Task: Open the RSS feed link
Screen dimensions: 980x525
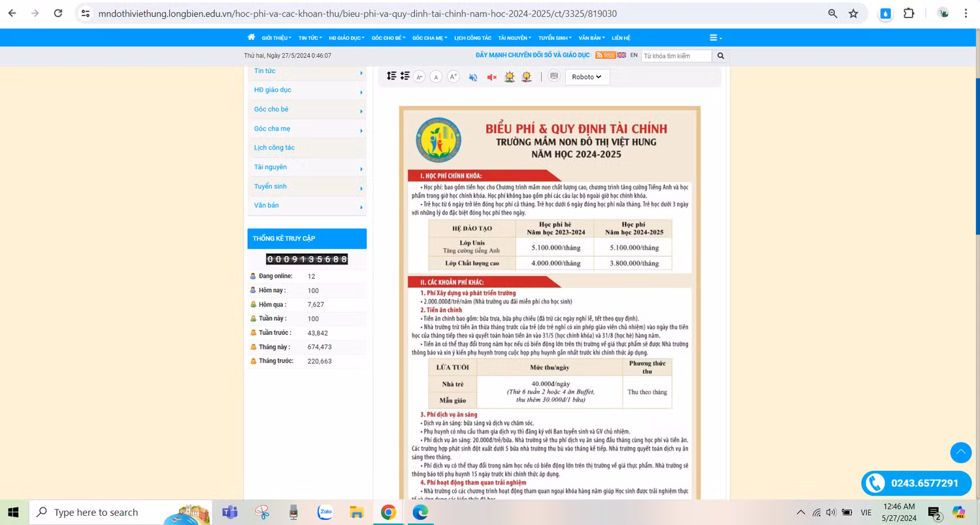Action: (606, 56)
